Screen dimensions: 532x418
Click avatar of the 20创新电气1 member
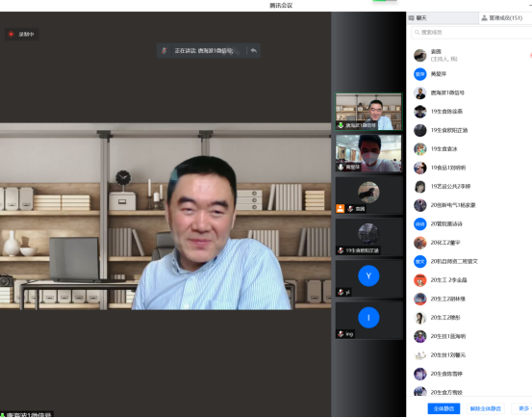420,205
